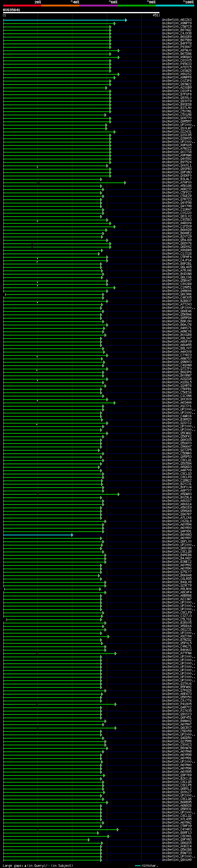Click the UniRef100_C4Y4R3 entry
Image resolution: width=197 pixels, height=868 pixels.
pyautogui.click(x=177, y=830)
